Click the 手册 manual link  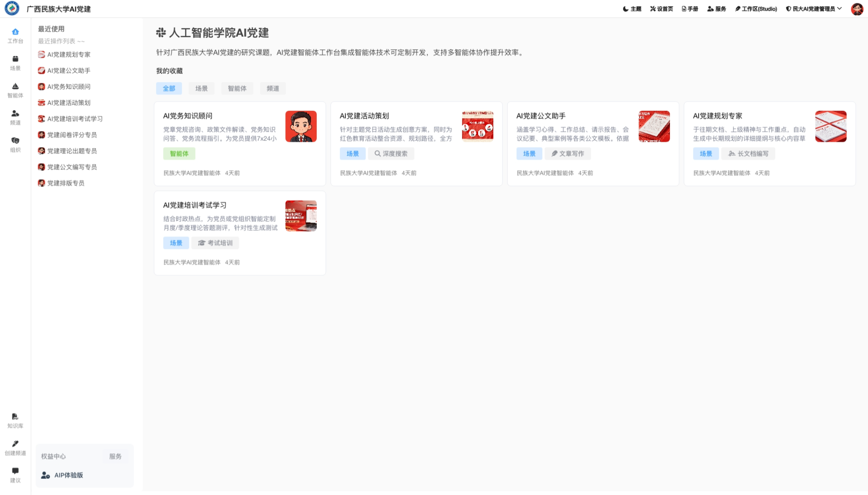689,9
